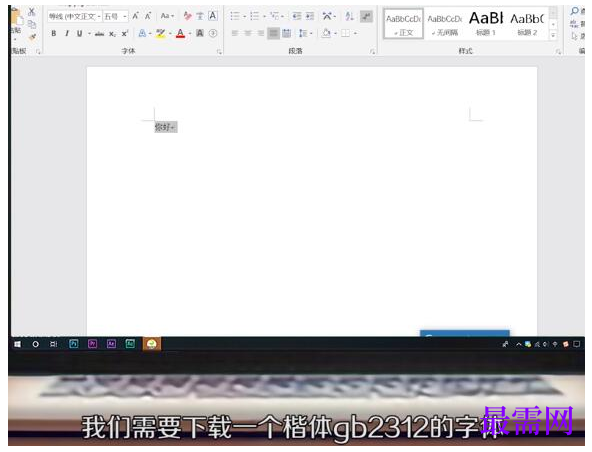Screen dimensions: 592x452
Task: Toggle show paragraph marks button
Action: click(x=366, y=16)
